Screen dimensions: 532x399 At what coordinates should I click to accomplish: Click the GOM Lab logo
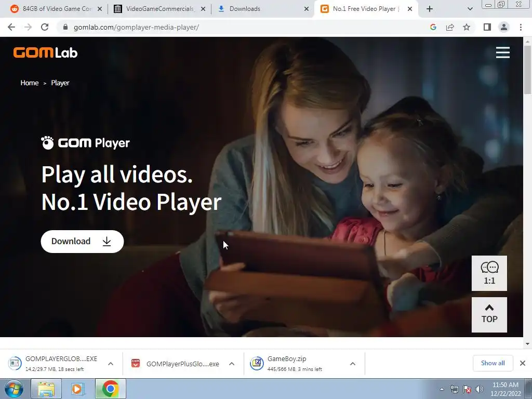click(x=46, y=52)
